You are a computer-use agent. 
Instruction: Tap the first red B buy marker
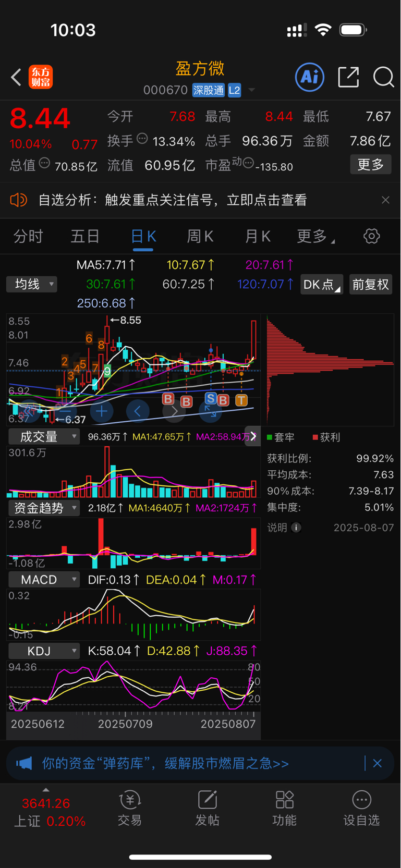coord(168,399)
